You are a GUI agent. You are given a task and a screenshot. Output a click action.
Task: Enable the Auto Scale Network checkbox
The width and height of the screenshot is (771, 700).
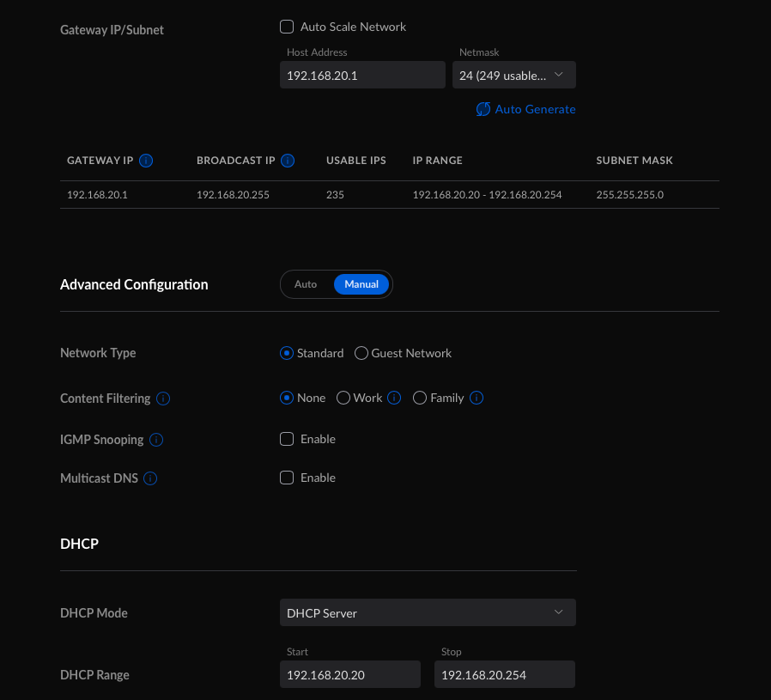[x=287, y=27]
